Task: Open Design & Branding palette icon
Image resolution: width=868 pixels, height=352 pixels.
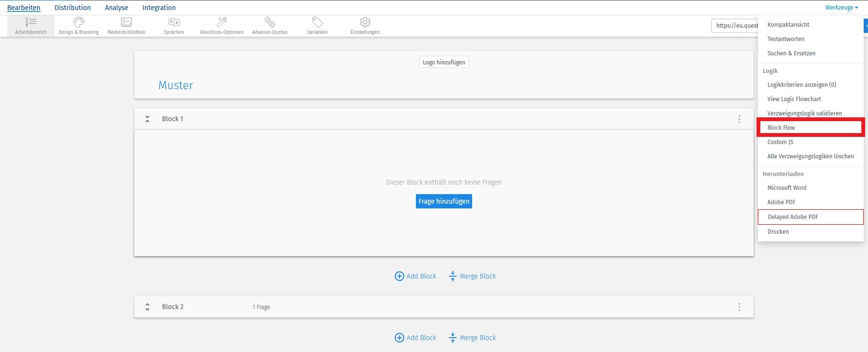Action: point(79,22)
